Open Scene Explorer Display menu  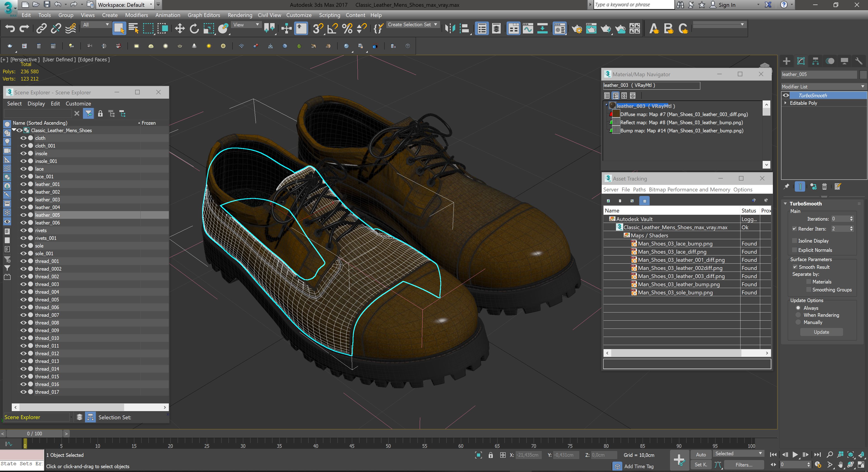tap(36, 104)
